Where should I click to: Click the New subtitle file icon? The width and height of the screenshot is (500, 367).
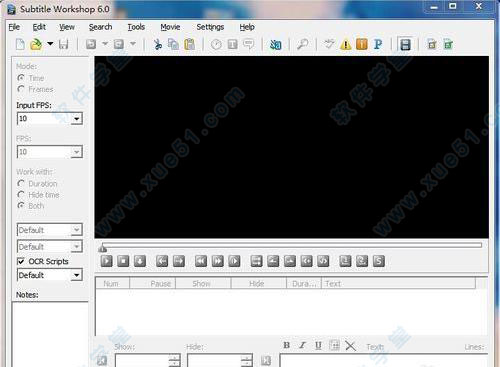(x=20, y=44)
